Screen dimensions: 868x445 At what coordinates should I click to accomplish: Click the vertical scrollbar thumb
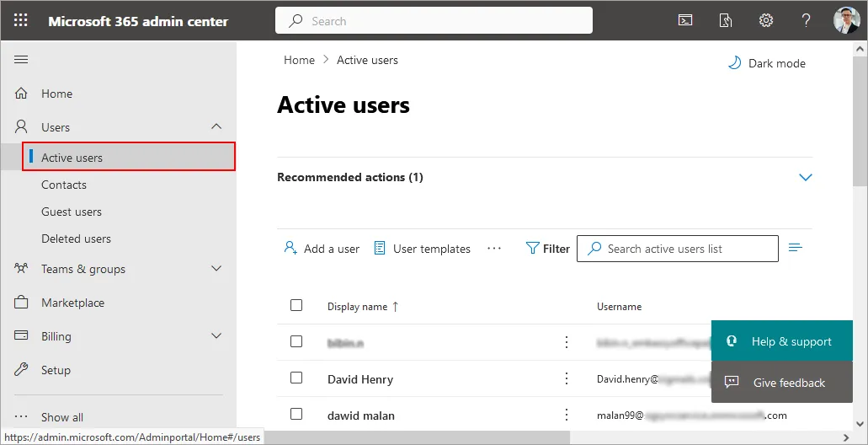(860, 121)
